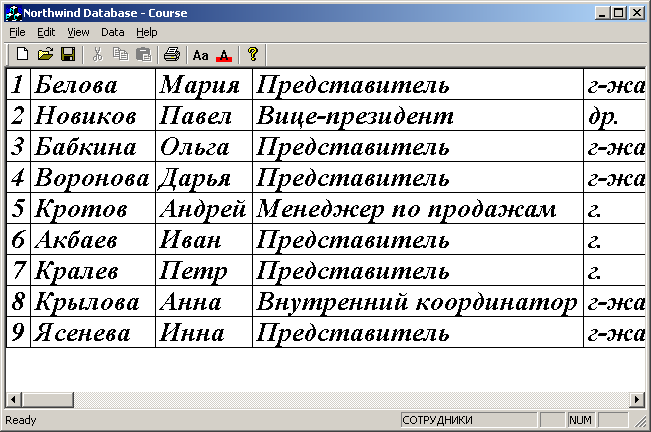Click the New document toolbar icon
This screenshot has height=432, width=651.
(x=22, y=54)
